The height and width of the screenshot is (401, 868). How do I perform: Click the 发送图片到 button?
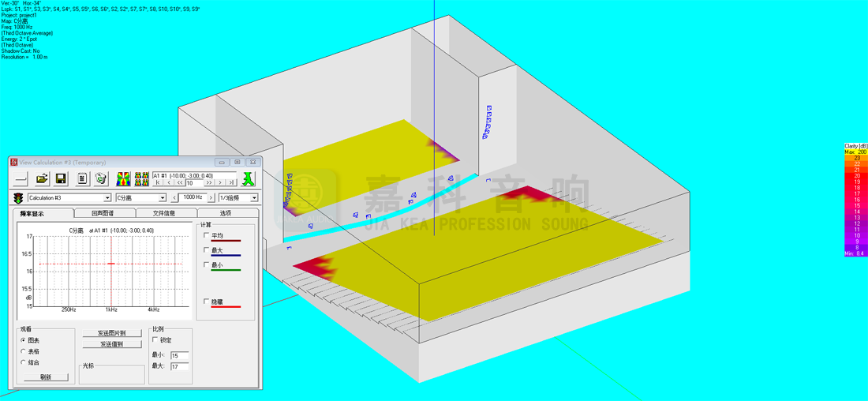click(111, 333)
